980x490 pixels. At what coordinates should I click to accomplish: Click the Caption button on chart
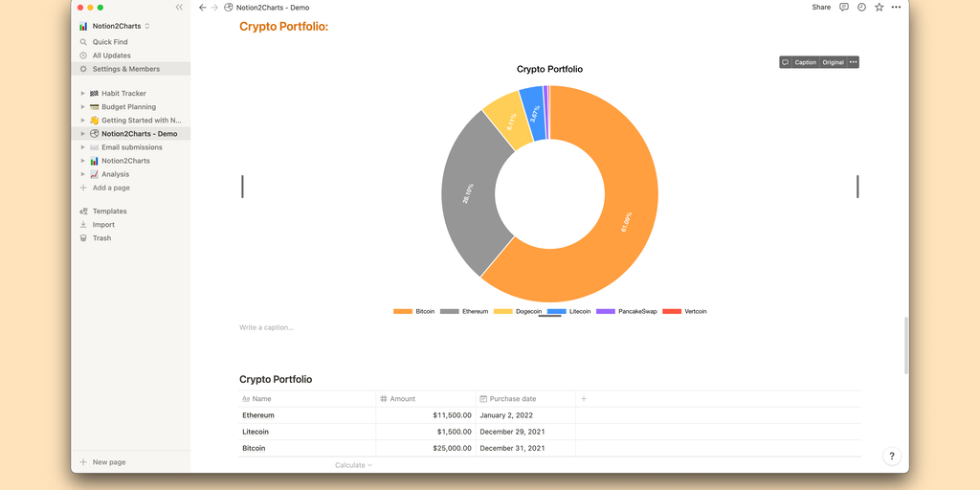[x=806, y=62]
